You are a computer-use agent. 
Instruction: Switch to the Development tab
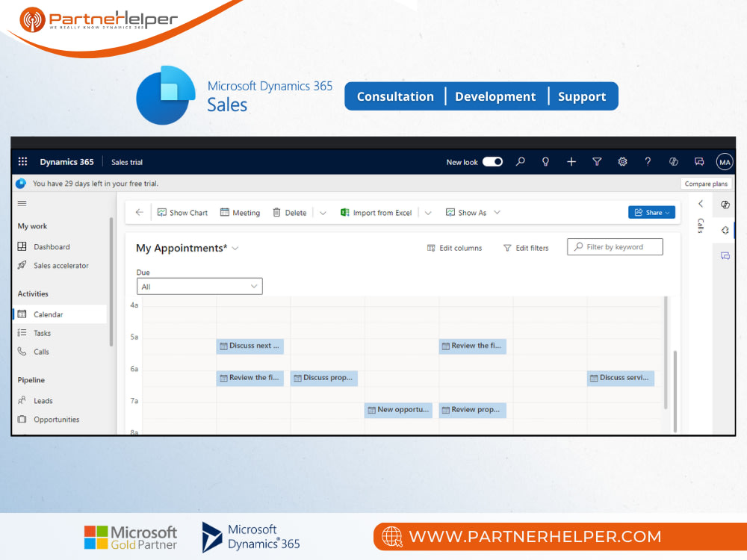tap(495, 96)
